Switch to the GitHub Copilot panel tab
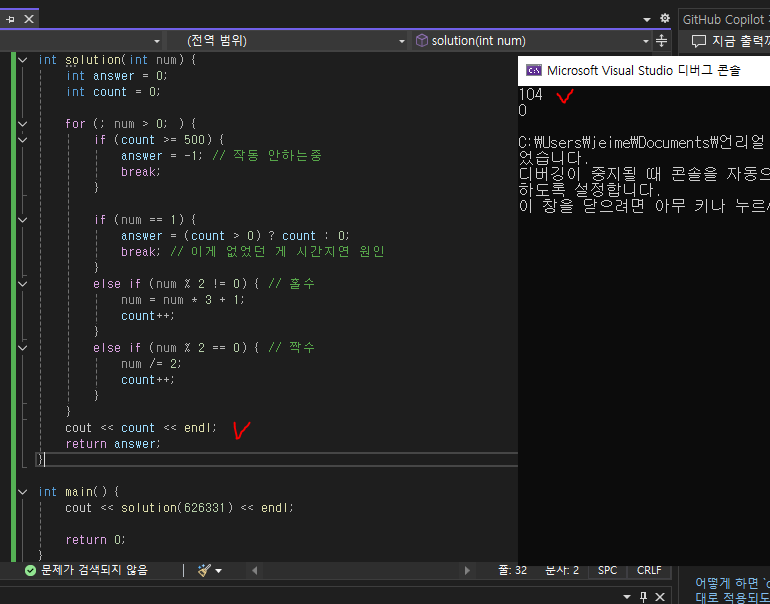Viewport: 770px width, 604px height. click(x=723, y=20)
